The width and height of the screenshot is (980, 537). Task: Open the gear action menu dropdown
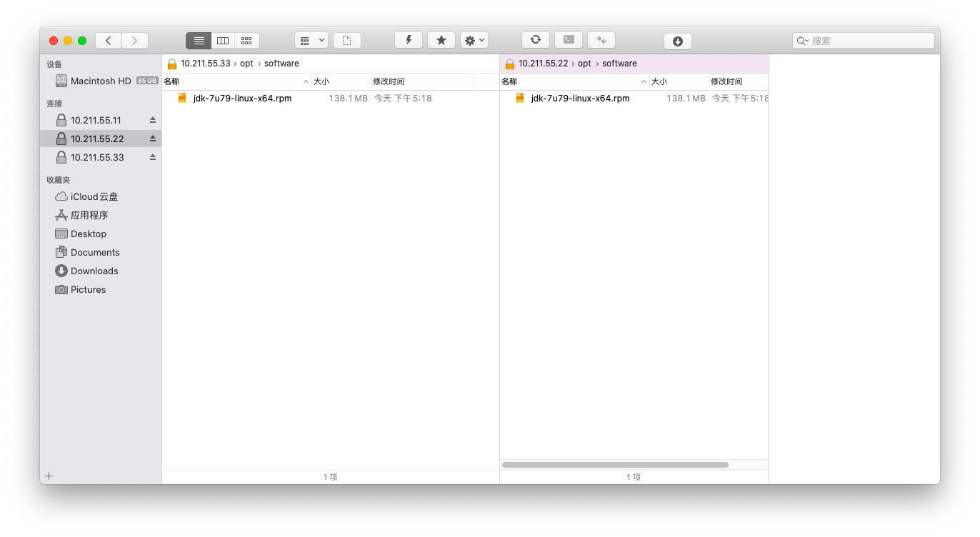coord(474,41)
